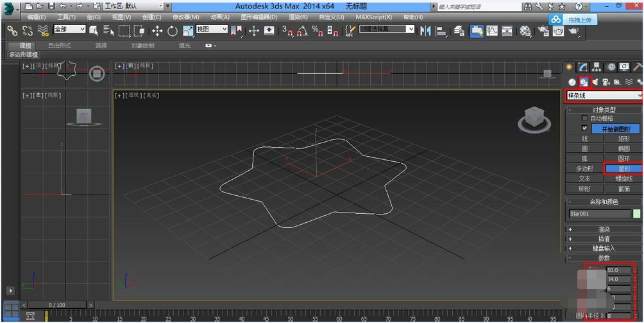
Task: Open the 渲染(R) menu
Action: click(x=297, y=17)
